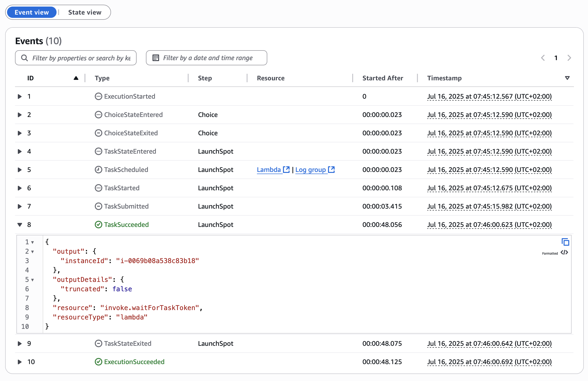Click Started After value 00:00:03.415
Screen dimensions: 588x381
382,206
